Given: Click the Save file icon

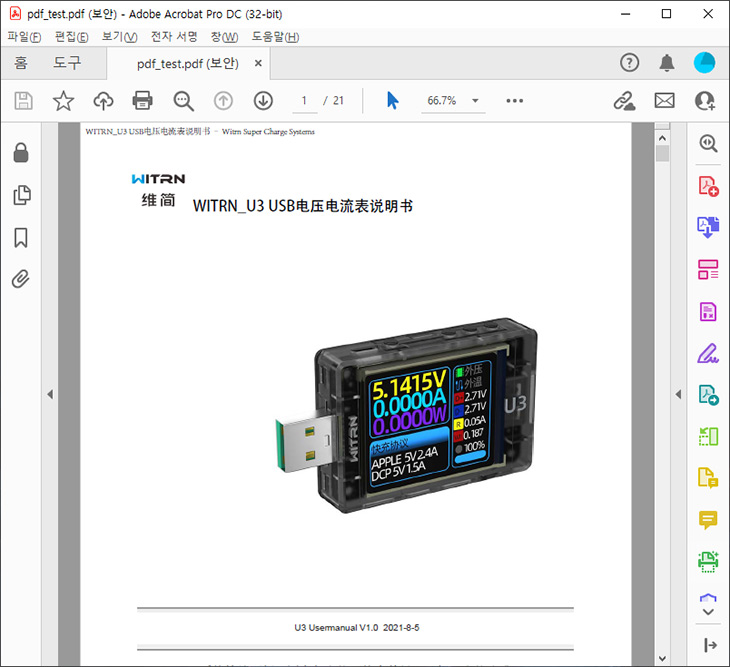Looking at the screenshot, I should (x=23, y=101).
